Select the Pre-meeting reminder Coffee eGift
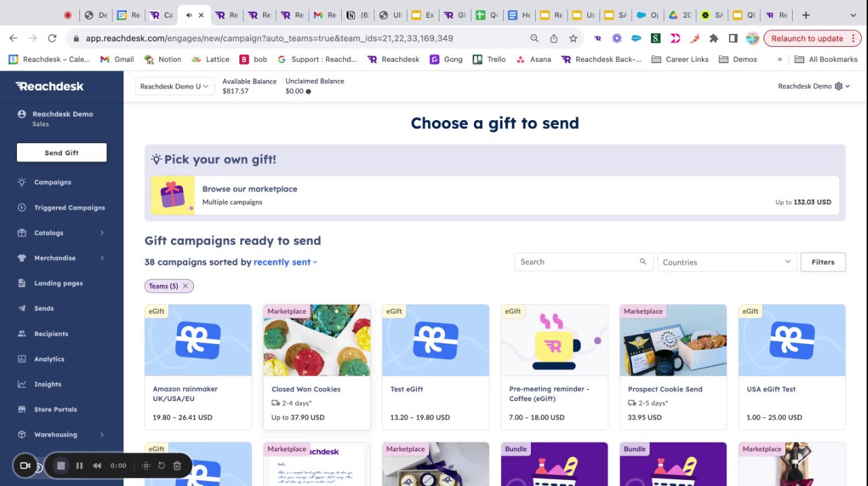868x486 pixels. [554, 367]
